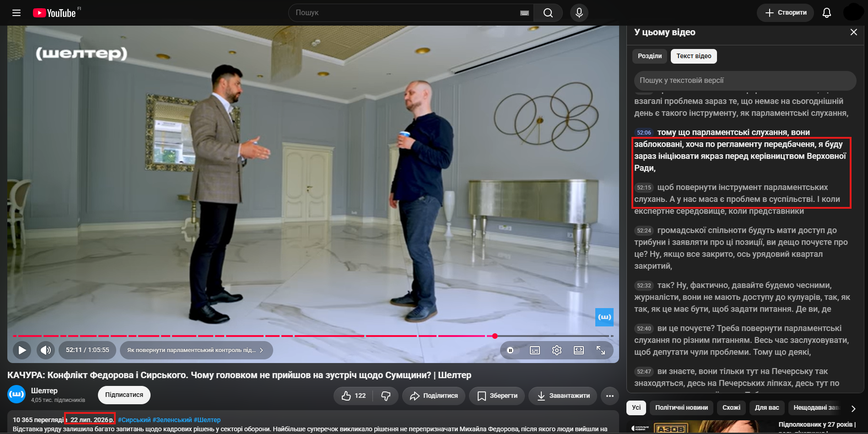Image resolution: width=868 pixels, height=434 pixels.
Task: Subscribe with the Підписатися button
Action: tap(124, 395)
